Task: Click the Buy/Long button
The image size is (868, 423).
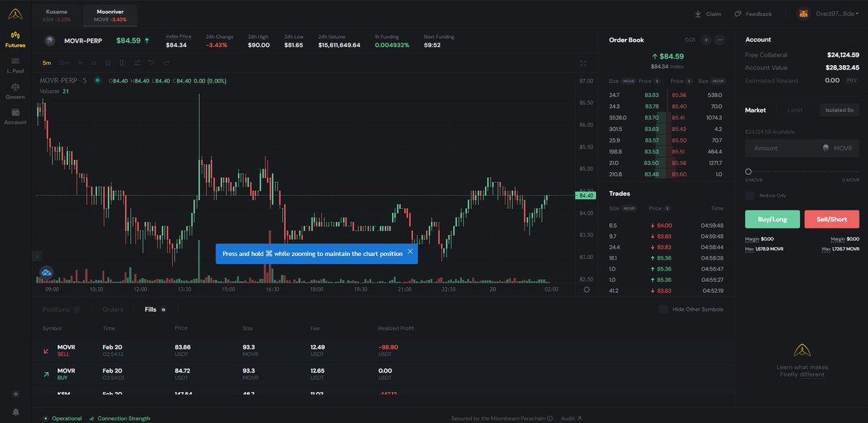Action: click(x=773, y=219)
